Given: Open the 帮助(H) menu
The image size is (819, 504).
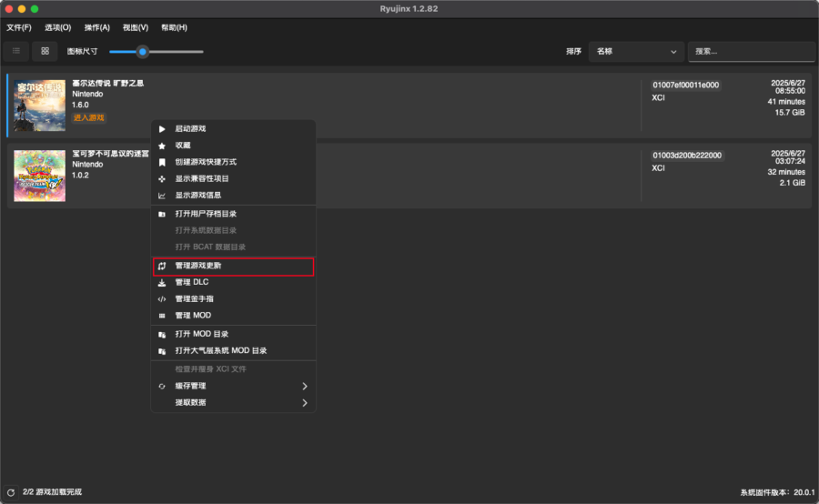Looking at the screenshot, I should (174, 27).
